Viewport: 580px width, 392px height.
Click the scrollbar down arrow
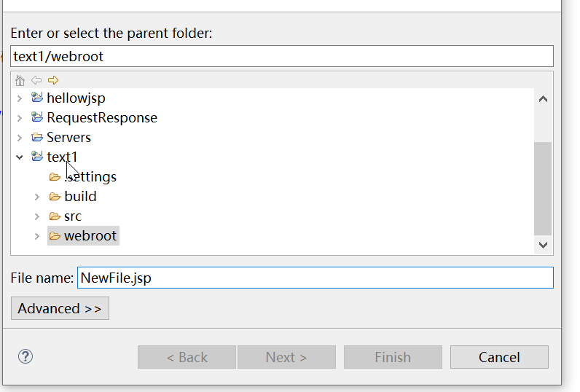(x=543, y=246)
